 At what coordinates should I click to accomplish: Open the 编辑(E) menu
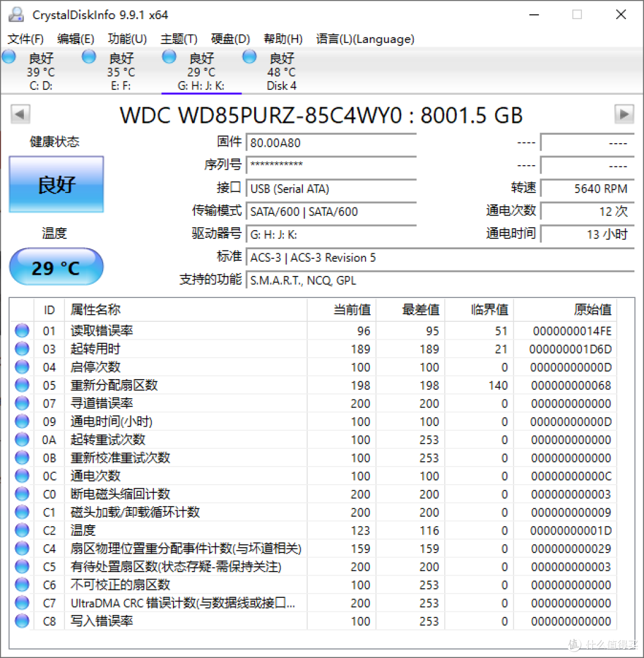tap(76, 39)
